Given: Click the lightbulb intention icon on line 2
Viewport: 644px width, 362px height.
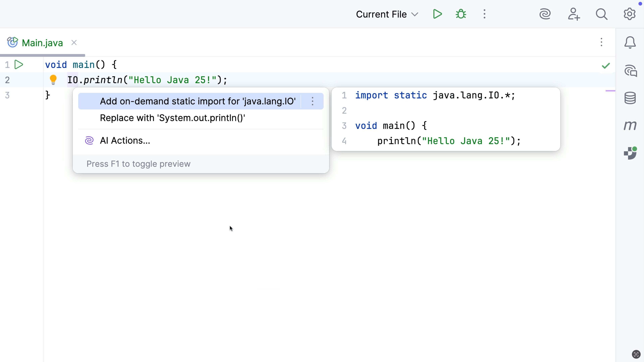Looking at the screenshot, I should coord(53,80).
